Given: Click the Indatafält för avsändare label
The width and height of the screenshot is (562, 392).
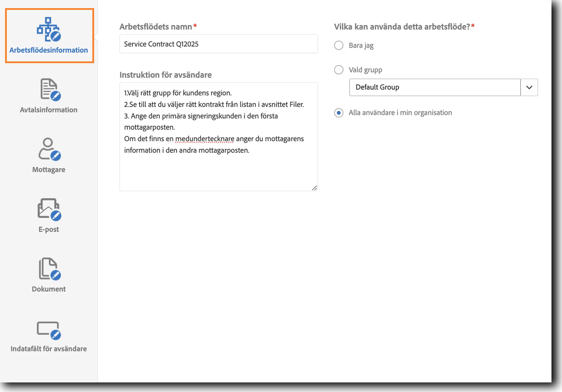Looking at the screenshot, I should pyautogui.click(x=49, y=349).
